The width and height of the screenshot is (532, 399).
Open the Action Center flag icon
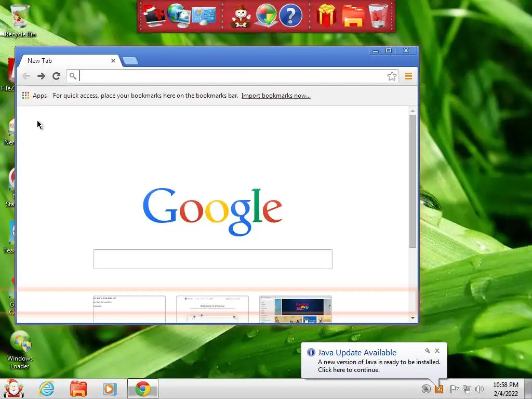[x=454, y=389]
